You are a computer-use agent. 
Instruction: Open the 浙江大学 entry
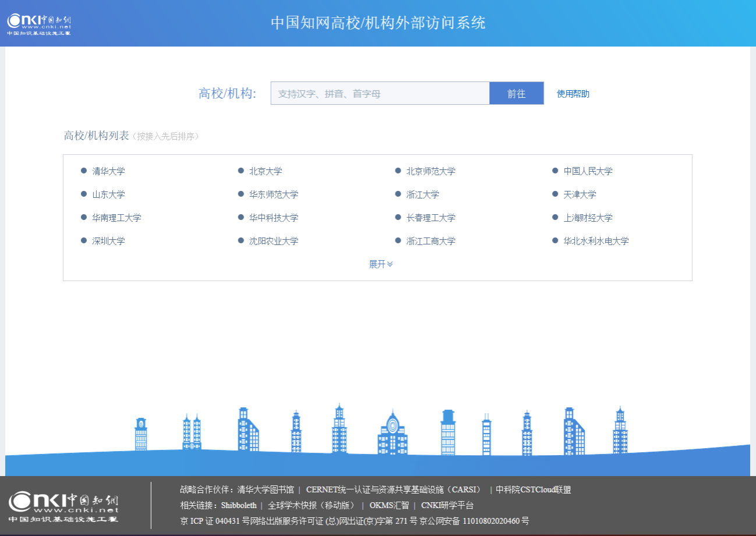tap(422, 194)
